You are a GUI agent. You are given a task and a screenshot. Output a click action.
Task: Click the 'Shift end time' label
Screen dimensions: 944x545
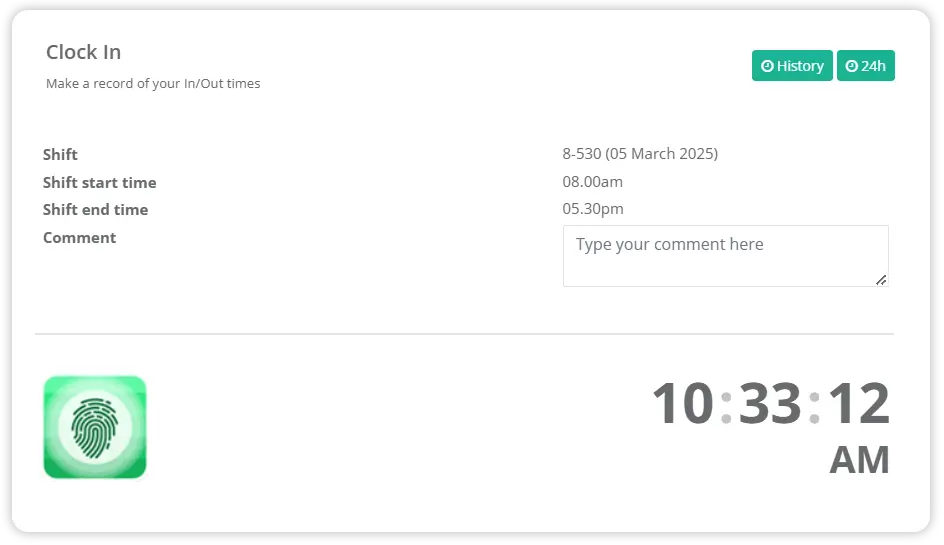[95, 210]
